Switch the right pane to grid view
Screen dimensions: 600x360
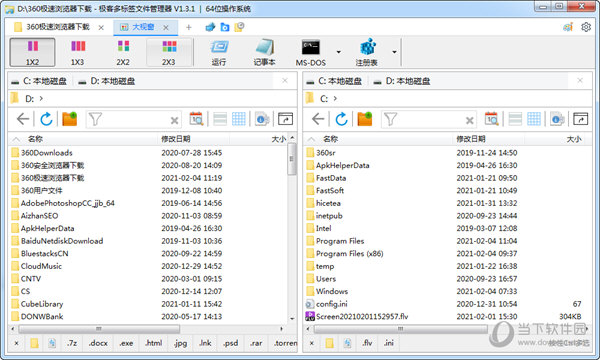(534, 119)
